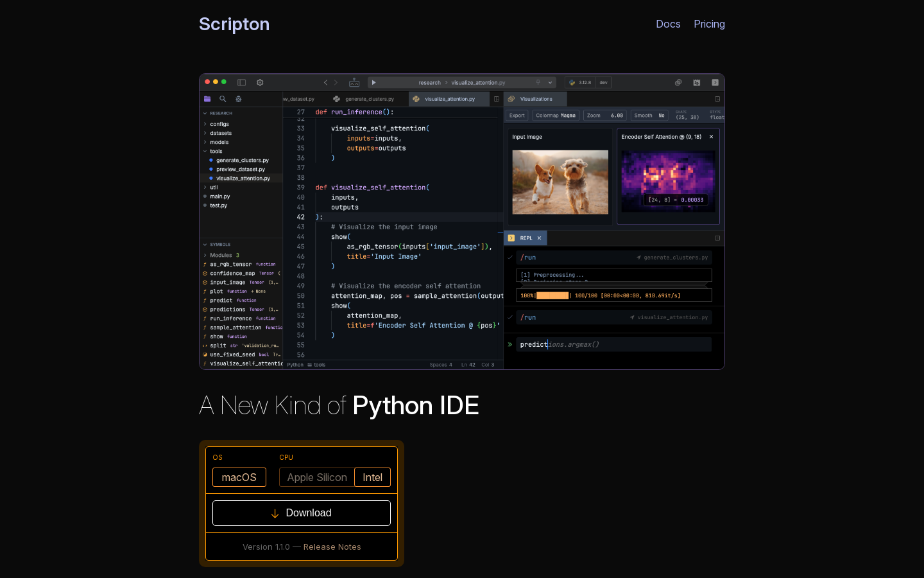Select Python 3.12.8 interpreter version
This screenshot has height=578, width=924.
[x=580, y=82]
